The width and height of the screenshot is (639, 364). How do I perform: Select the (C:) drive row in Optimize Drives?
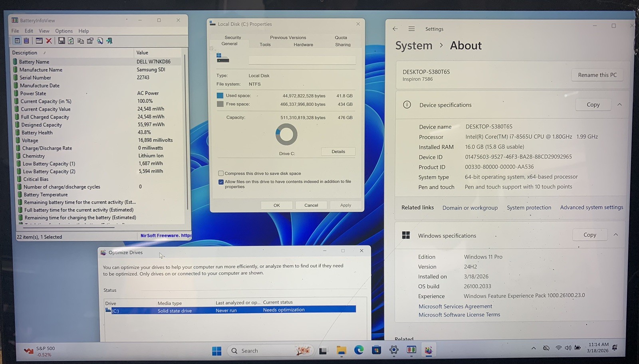click(x=230, y=310)
